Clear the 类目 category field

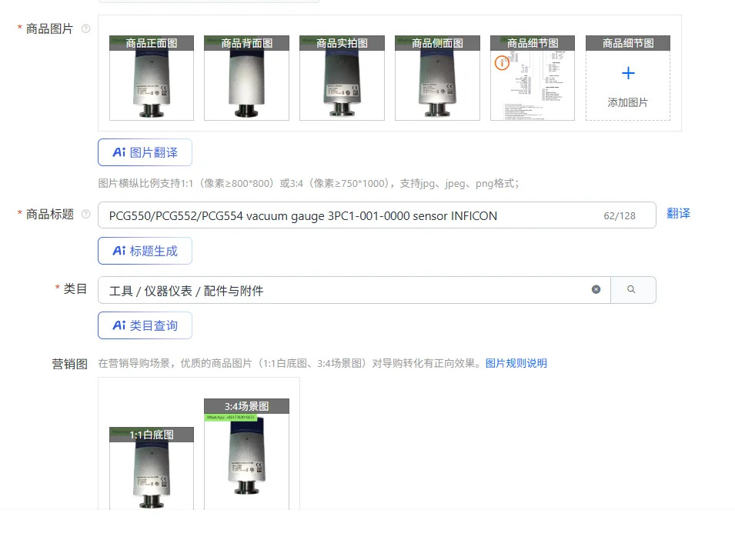coord(596,289)
